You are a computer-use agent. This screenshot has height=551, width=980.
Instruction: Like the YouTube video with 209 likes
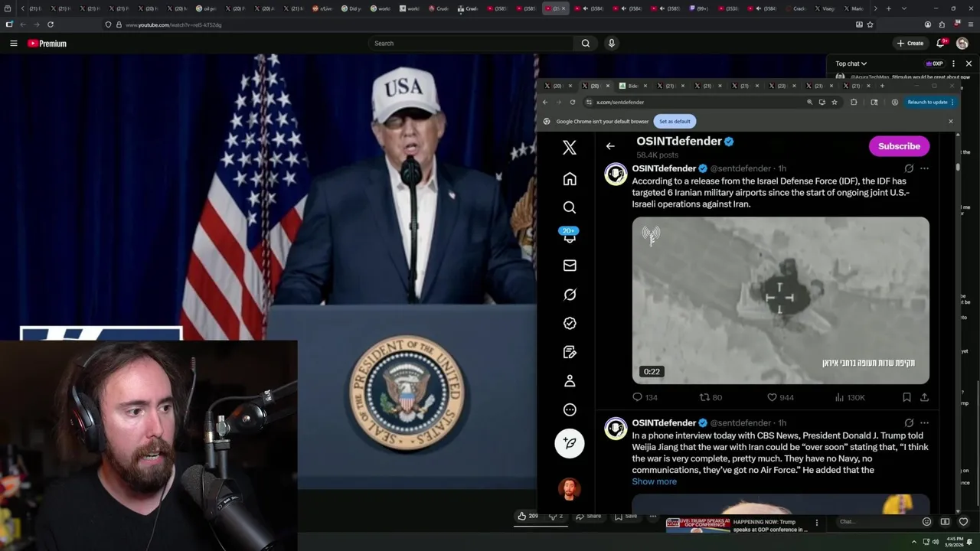(528, 517)
